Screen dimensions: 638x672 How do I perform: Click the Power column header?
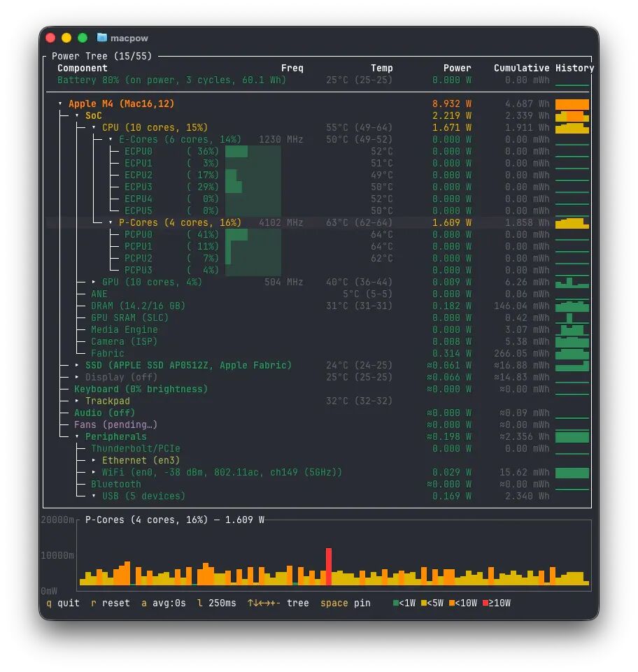point(457,68)
